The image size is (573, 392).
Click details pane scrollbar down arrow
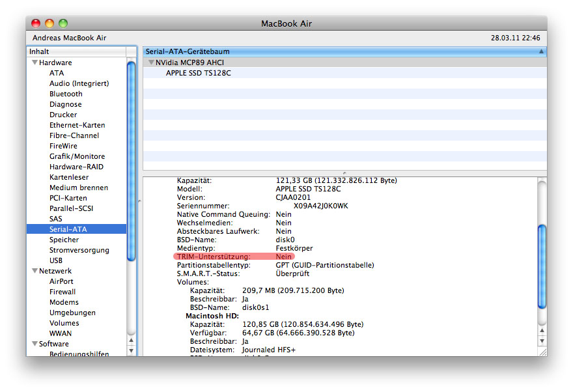[x=542, y=341]
